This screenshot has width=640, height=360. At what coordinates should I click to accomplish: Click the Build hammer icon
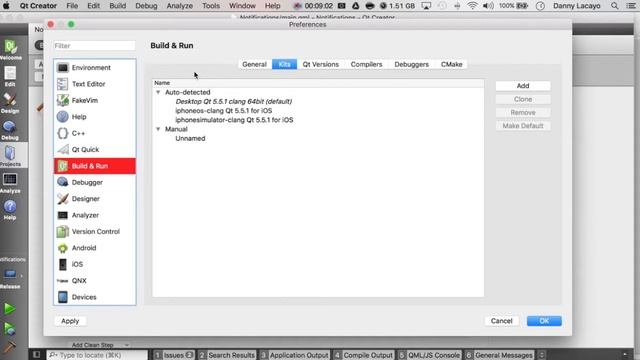pos(9,347)
